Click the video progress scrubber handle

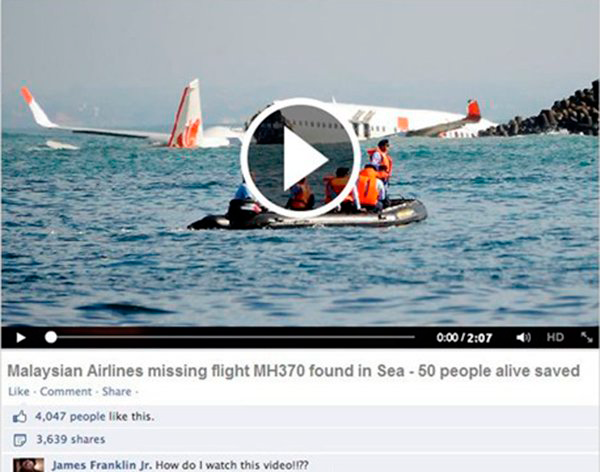pos(51,337)
